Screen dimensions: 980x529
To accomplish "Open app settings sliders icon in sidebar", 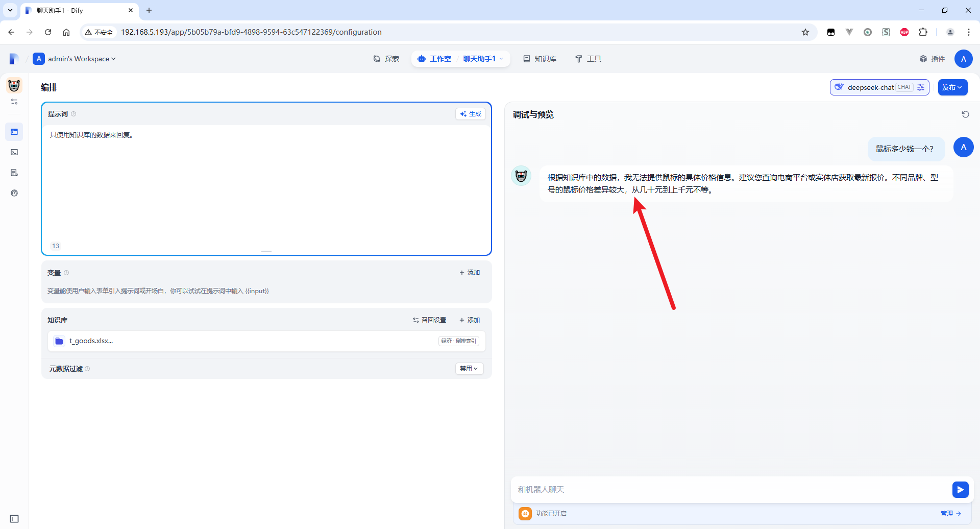I will click(x=14, y=102).
